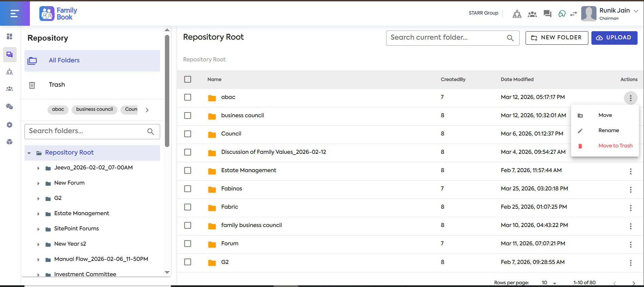
Task: Choose Move from the actions menu
Action: (605, 115)
